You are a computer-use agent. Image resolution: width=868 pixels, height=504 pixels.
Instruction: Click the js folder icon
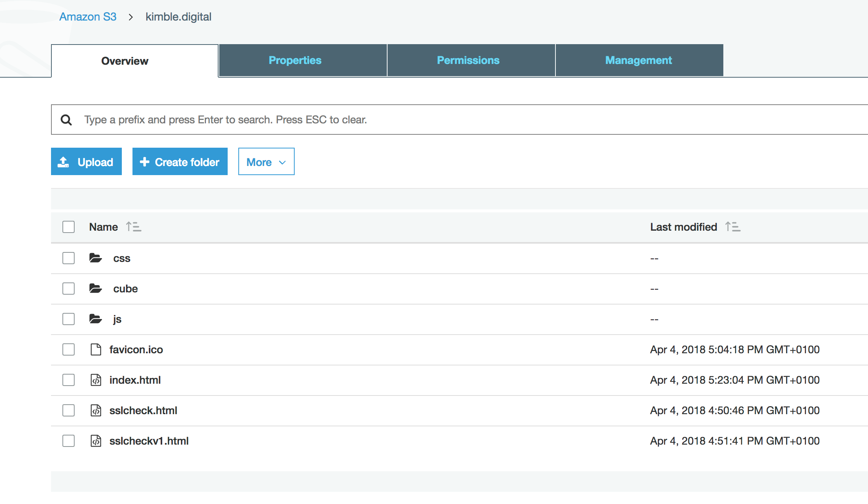(x=96, y=319)
